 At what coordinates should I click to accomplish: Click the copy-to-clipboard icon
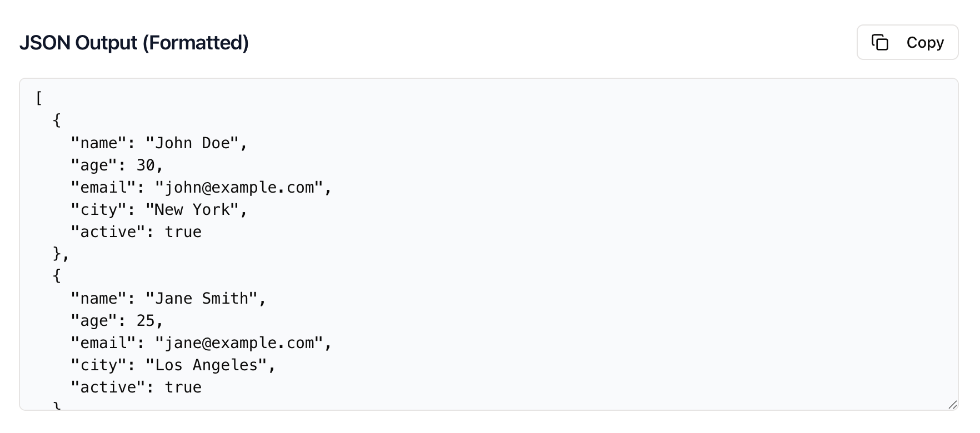point(881,42)
